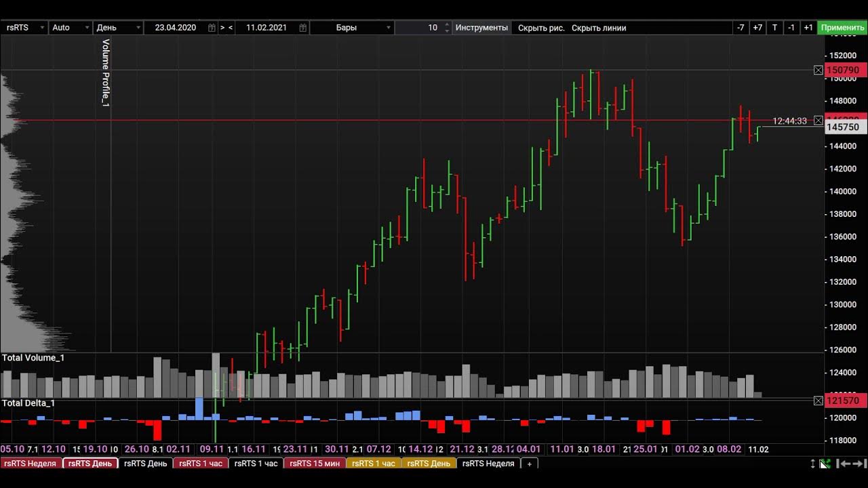Switch to the last rsRTS Неделя tab

[x=488, y=464]
